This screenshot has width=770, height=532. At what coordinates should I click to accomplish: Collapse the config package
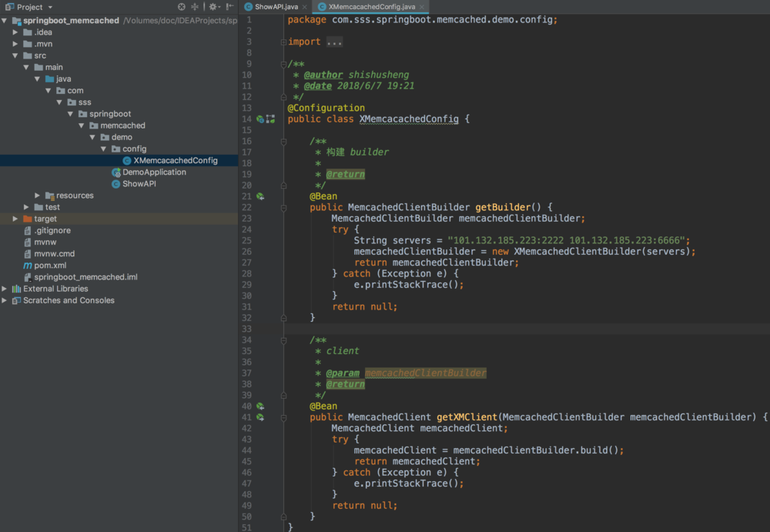coord(104,149)
